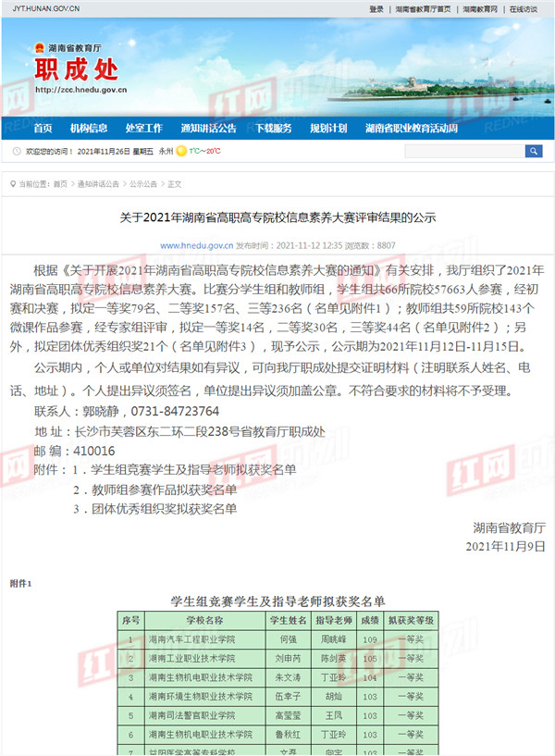Screen dimensions: 555x756
Task: Click the welcome date 2021年11月26日
Action: [104, 152]
